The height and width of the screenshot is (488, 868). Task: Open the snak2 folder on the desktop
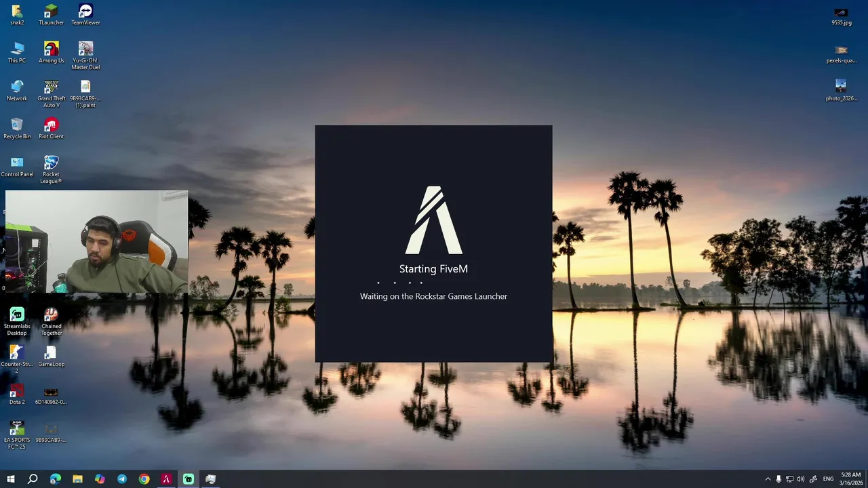17,15
